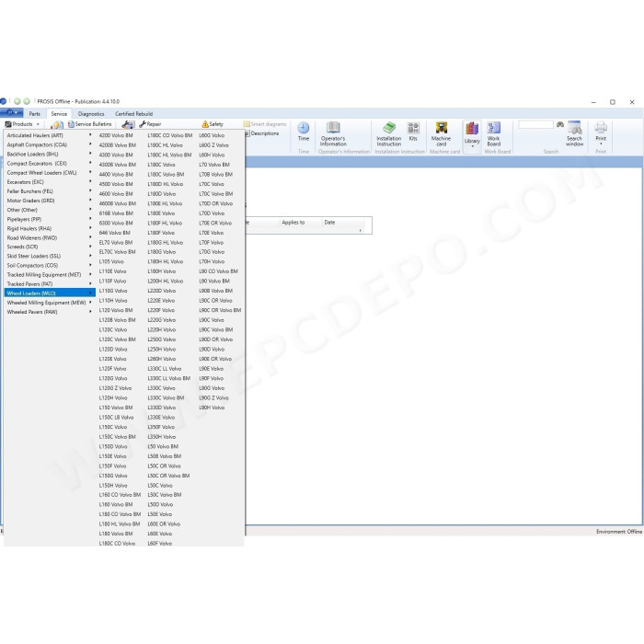Click the binoculars search icon

tap(559, 124)
